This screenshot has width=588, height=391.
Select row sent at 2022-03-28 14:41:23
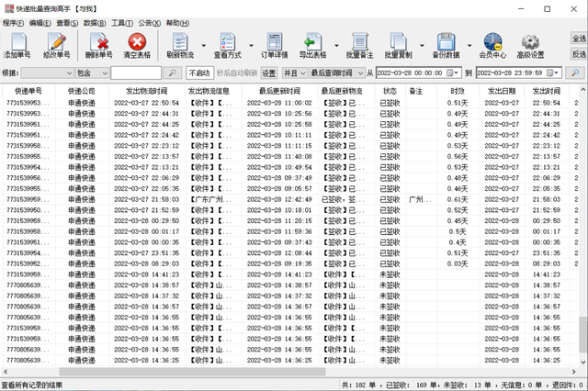coord(290,274)
